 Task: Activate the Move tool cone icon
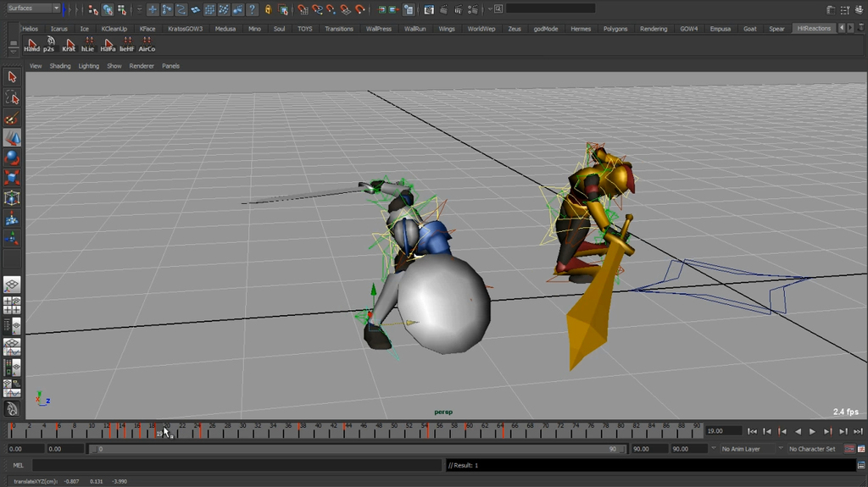point(12,138)
